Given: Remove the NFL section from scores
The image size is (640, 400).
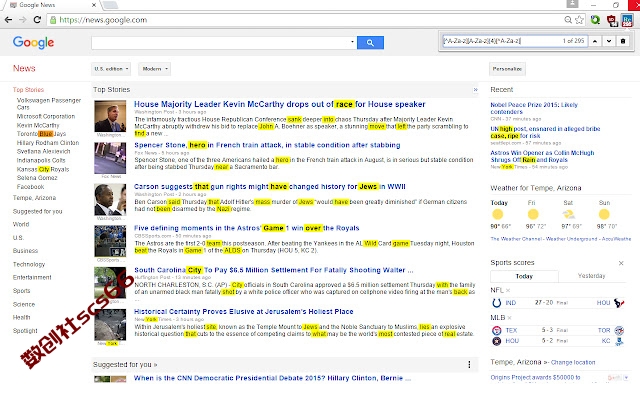Looking at the screenshot, I should click(x=508, y=290).
